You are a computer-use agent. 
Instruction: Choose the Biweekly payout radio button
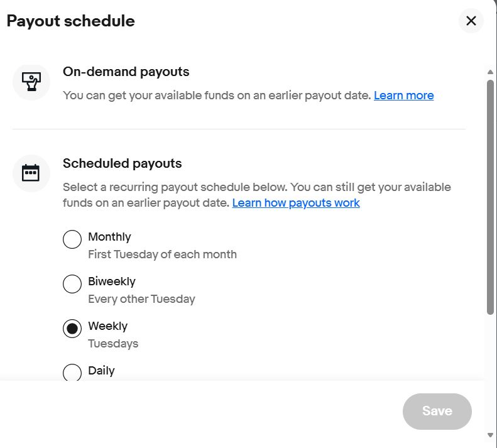pos(72,284)
